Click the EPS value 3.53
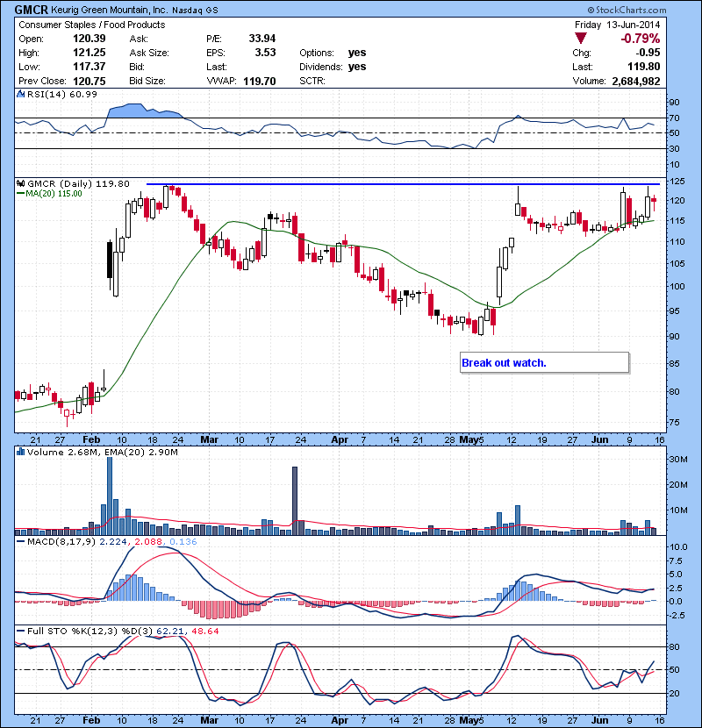702x728 pixels. point(265,53)
